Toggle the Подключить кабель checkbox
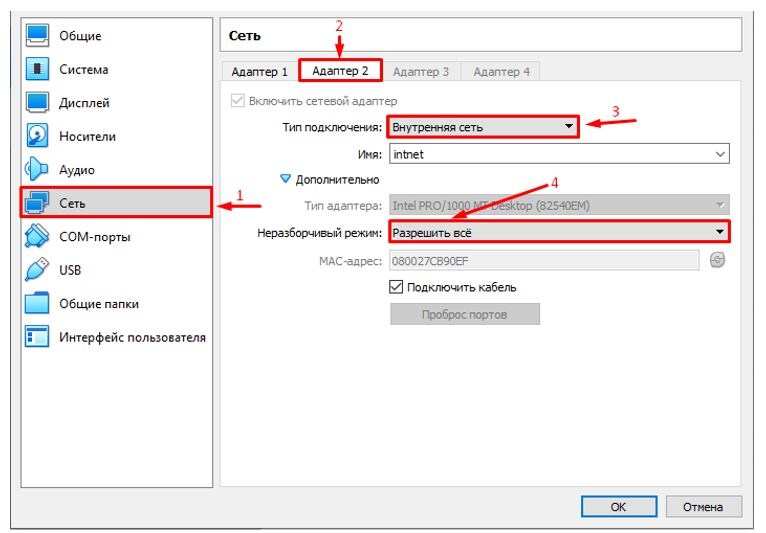 396,287
